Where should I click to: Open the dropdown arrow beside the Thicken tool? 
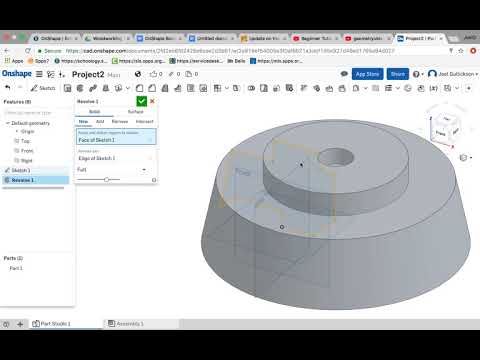click(128, 88)
